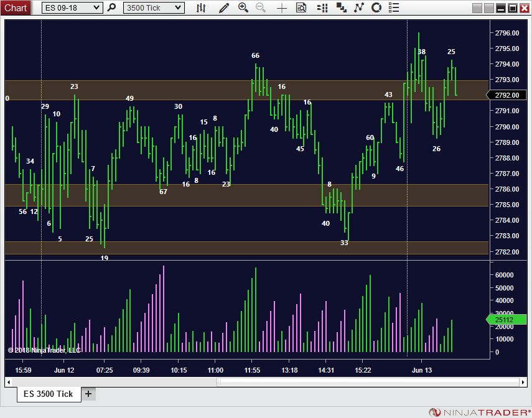The image size is (532, 418).
Task: Close the chart window
Action: (x=525, y=8)
